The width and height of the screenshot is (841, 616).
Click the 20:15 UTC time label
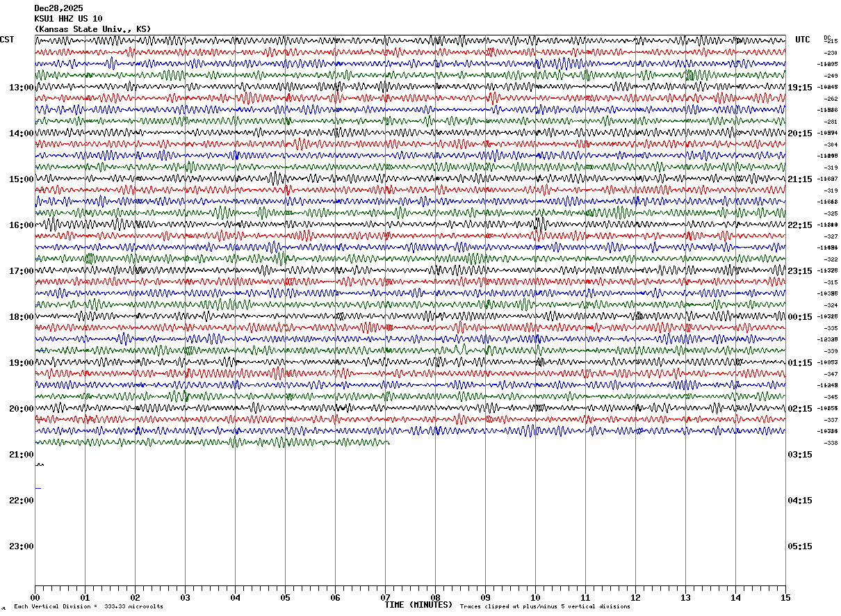[x=800, y=133]
